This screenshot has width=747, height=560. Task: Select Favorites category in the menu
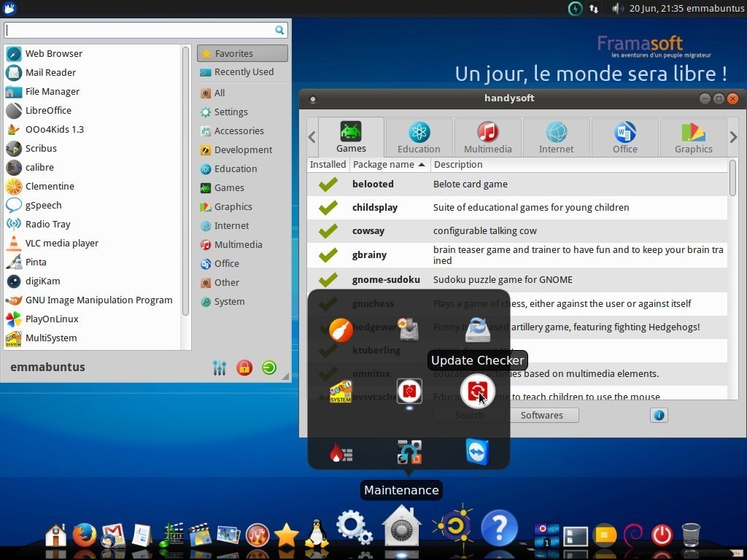point(242,53)
